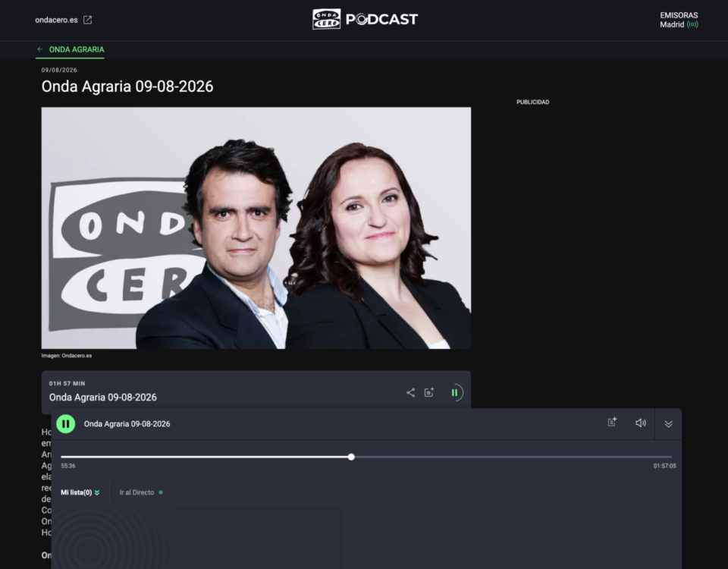Click the total duration 01:57:05
This screenshot has width=728, height=569.
[x=664, y=466]
